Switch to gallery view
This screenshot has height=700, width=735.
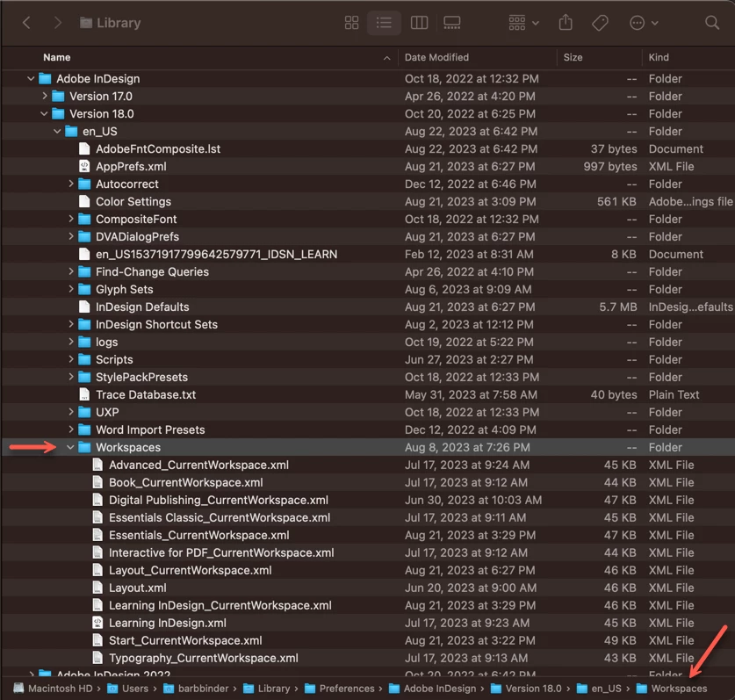click(452, 23)
